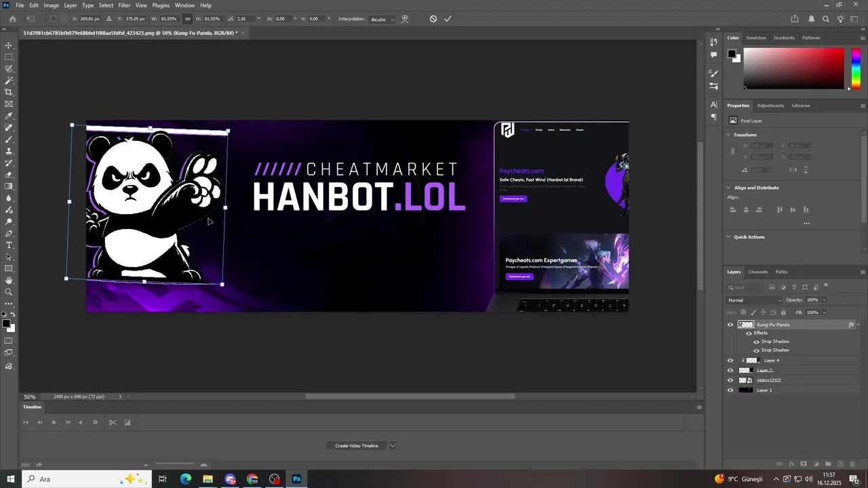Image resolution: width=868 pixels, height=488 pixels.
Task: Click the foreground color swatch in toolbar
Action: click(x=6, y=324)
